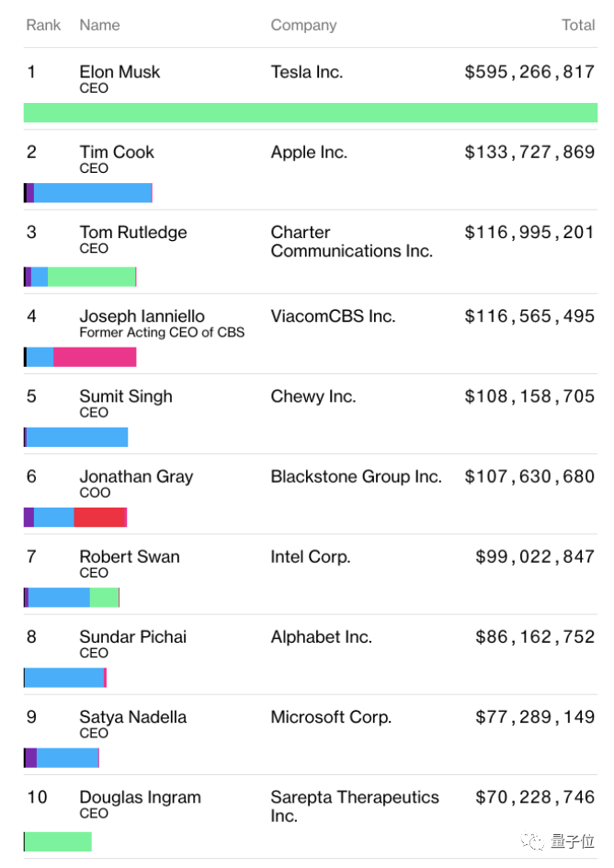
Task: Click Elon Musk's full-width green compensation bar
Action: [x=310, y=113]
